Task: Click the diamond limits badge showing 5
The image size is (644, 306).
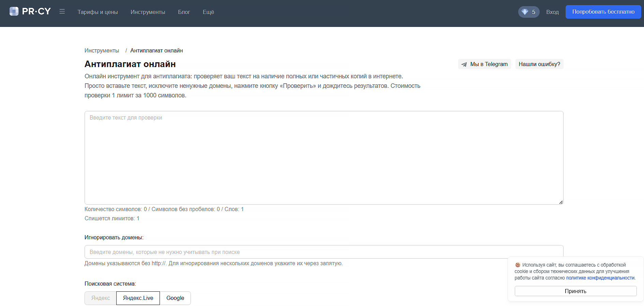Action: pos(529,12)
